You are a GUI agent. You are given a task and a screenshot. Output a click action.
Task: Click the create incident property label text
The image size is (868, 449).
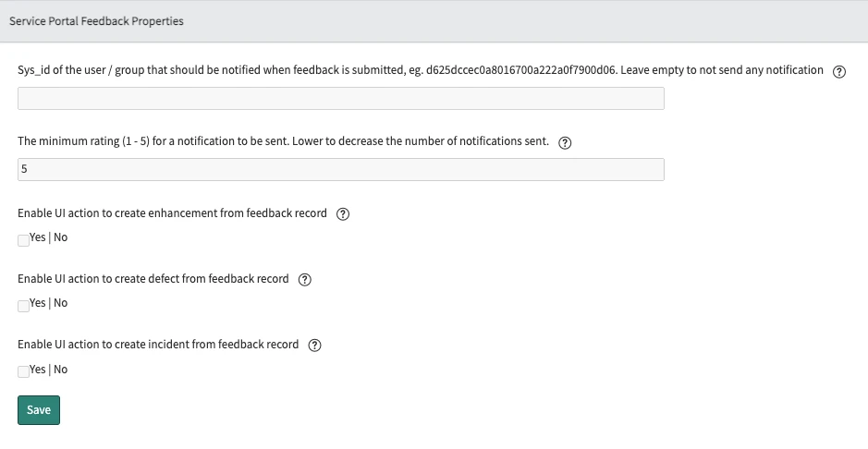point(158,345)
